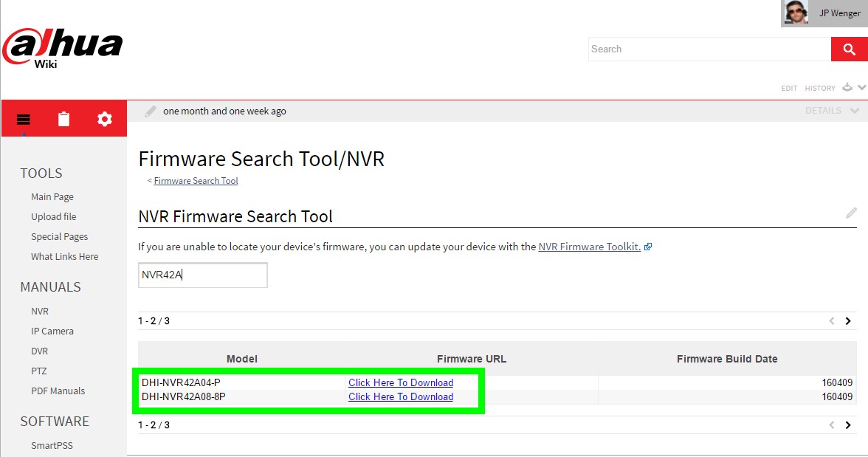The image size is (868, 457).
Task: Download firmware for DHI-NVR42A04-P
Action: click(401, 382)
